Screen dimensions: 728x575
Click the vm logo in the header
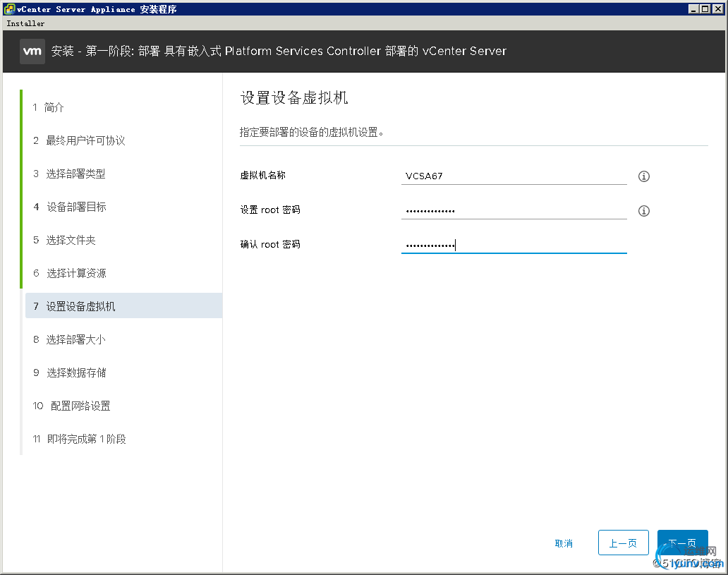pyautogui.click(x=32, y=51)
